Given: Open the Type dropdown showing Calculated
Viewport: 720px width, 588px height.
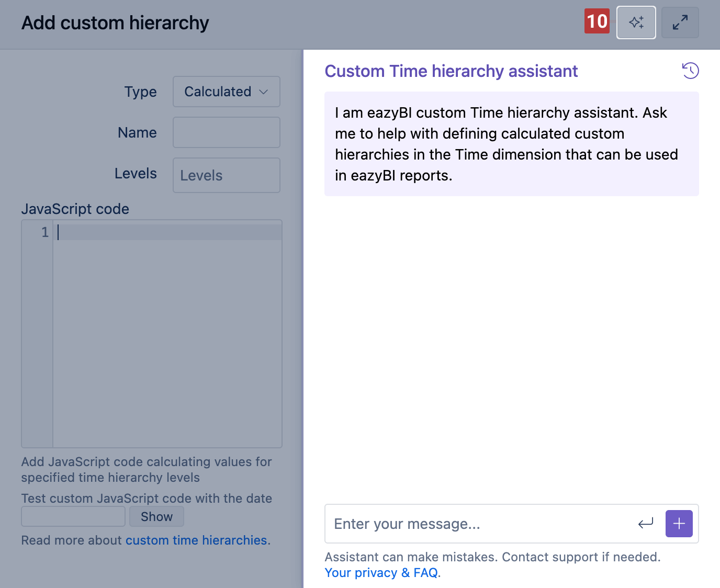Looking at the screenshot, I should click(226, 92).
